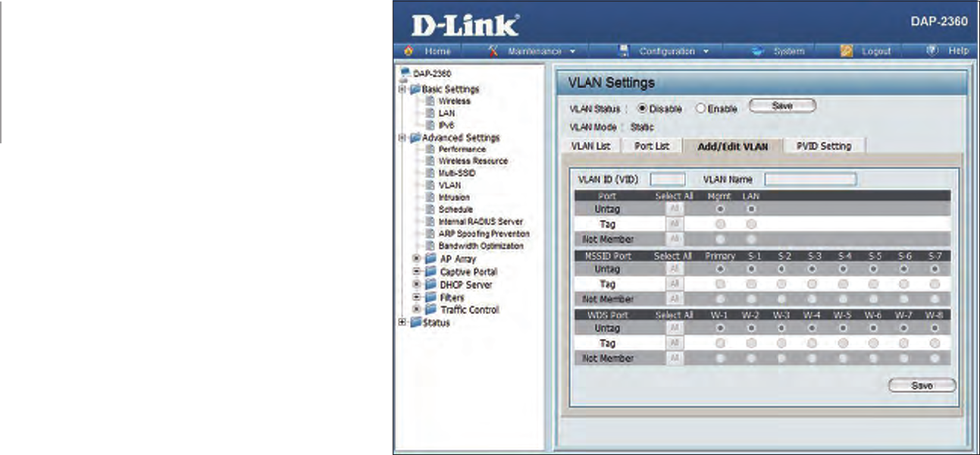Click the Traffic Control folder icon
Image resolution: width=980 pixels, height=455 pixels.
tap(431, 309)
